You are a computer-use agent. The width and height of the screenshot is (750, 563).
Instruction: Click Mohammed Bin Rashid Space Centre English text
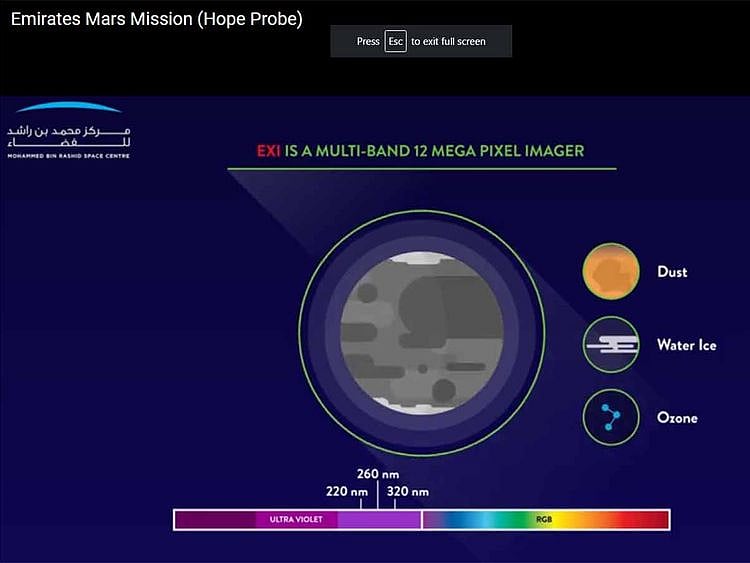click(x=68, y=156)
